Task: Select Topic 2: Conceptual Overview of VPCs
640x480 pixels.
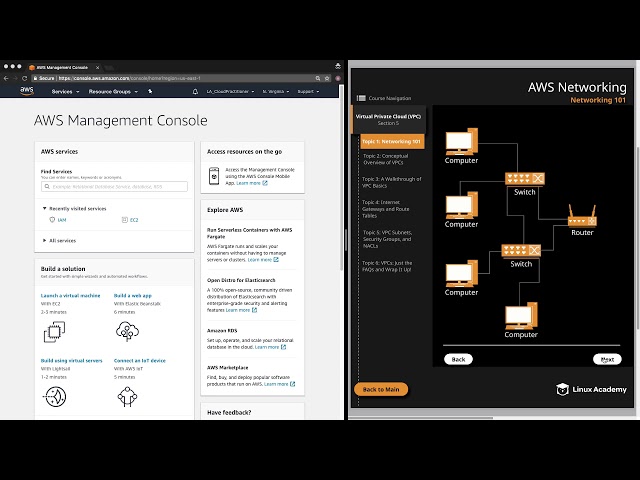Action: (x=386, y=159)
